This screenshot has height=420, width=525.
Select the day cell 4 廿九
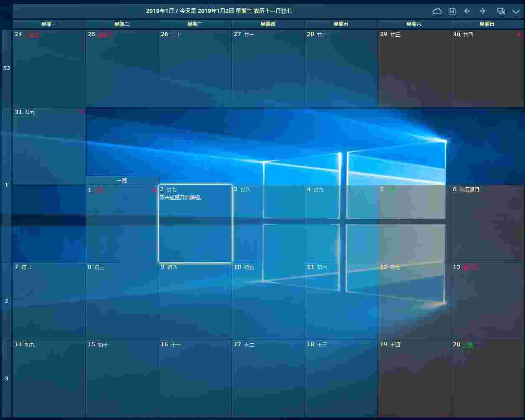(341, 224)
